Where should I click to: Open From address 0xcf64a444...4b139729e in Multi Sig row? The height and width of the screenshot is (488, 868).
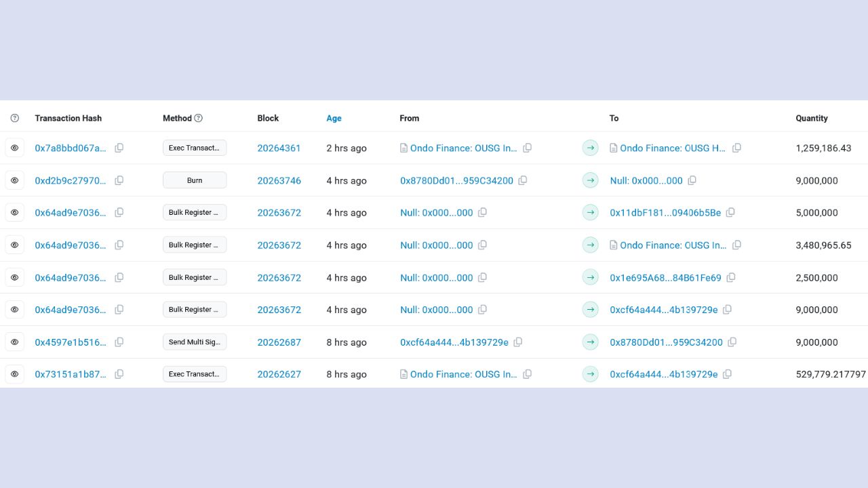(454, 342)
